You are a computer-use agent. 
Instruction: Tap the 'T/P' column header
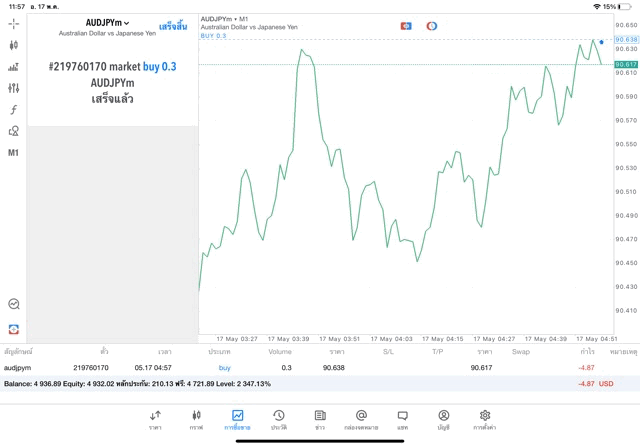pyautogui.click(x=438, y=351)
